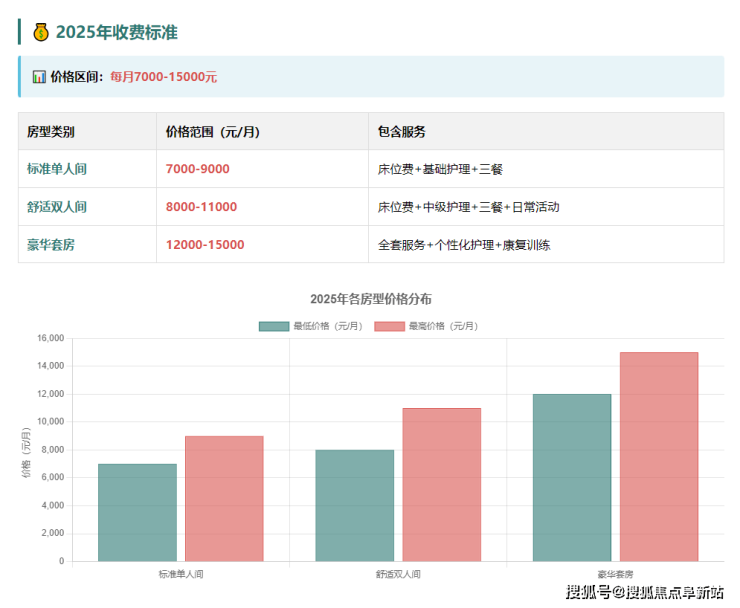Image resolution: width=740 pixels, height=608 pixels.
Task: Click the money bag icon beside 2025年收费标准
Action: (41, 32)
